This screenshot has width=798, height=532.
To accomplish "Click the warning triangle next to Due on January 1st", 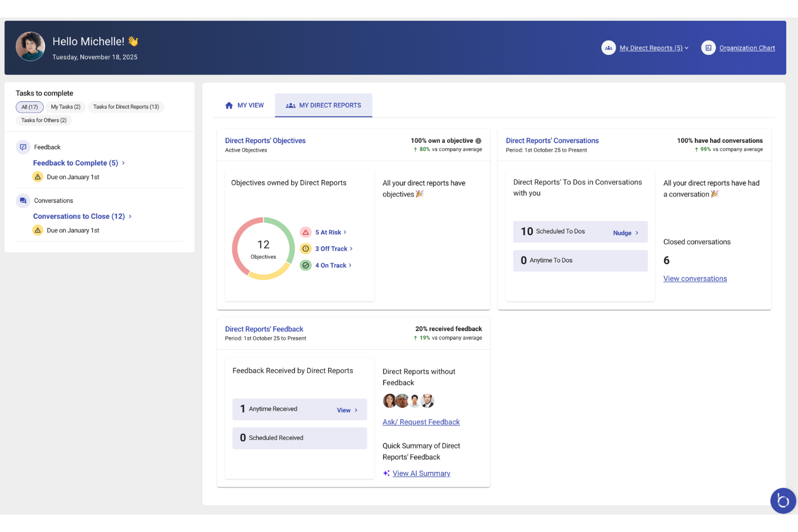I will (38, 176).
